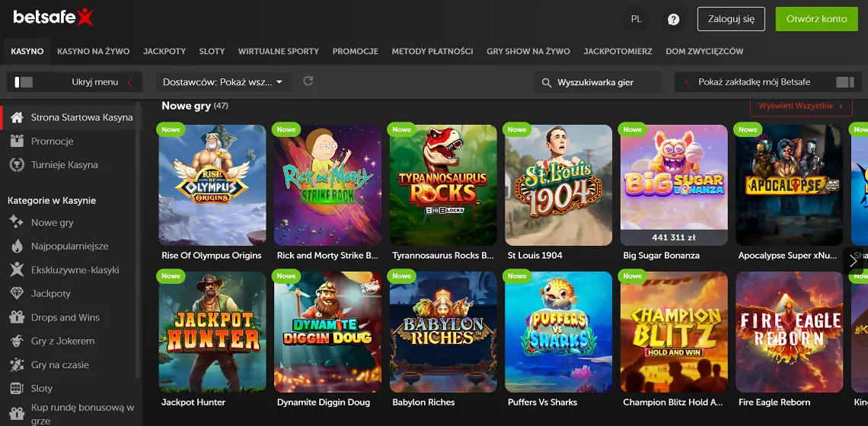Click the gift icon next to Promocje
The height and width of the screenshot is (426, 868).
pyautogui.click(x=17, y=141)
